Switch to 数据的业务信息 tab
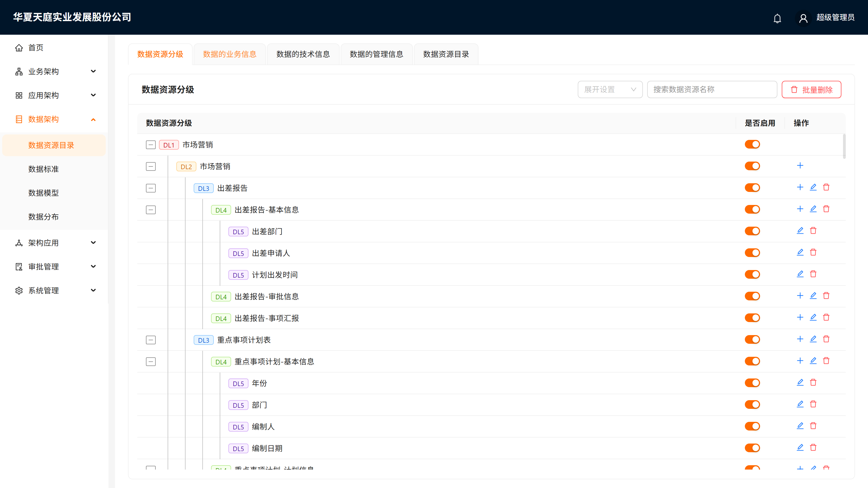Screen dimensions: 868x488 point(229,54)
